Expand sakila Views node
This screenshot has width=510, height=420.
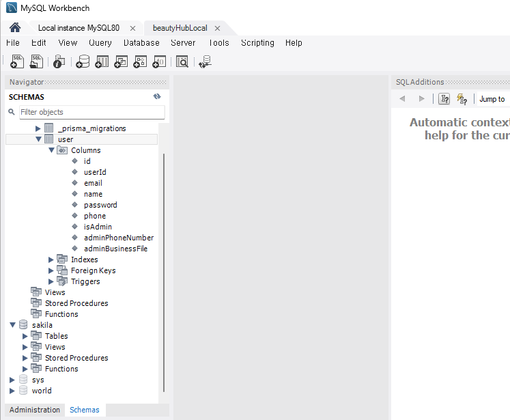25,347
